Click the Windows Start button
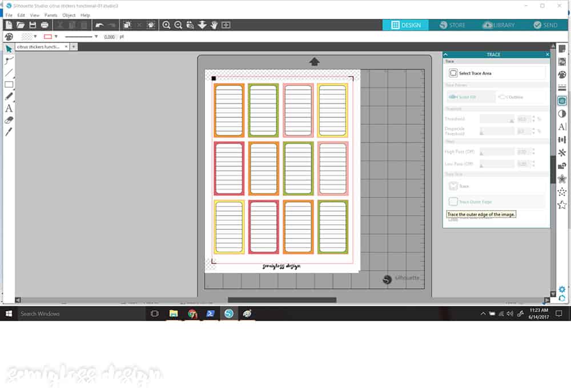Image resolution: width=571 pixels, height=392 pixels. tap(9, 313)
